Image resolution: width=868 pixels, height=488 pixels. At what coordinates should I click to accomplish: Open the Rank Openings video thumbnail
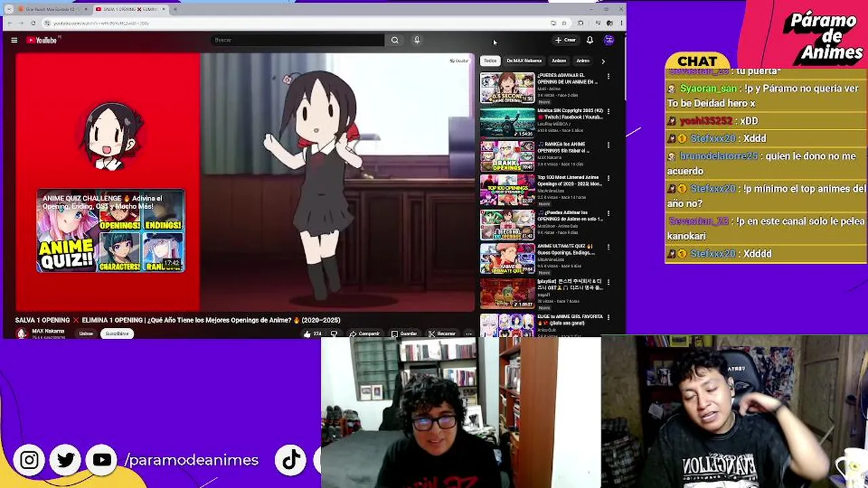tap(507, 156)
